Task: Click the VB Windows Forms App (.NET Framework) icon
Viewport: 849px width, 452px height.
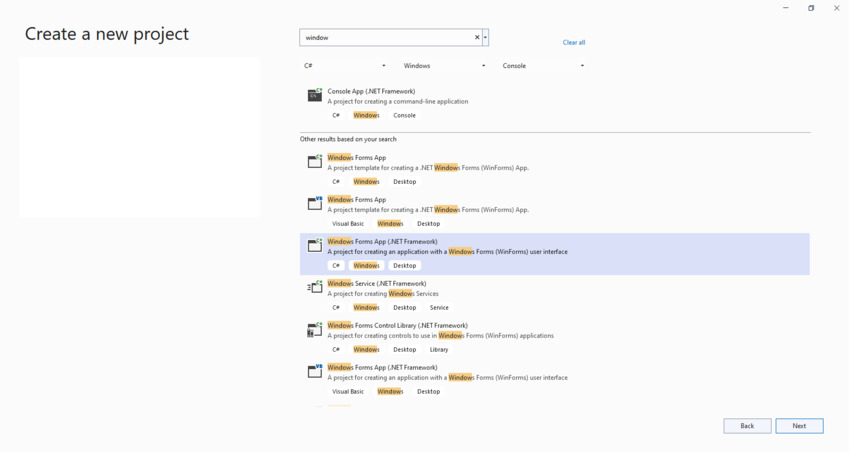Action: pos(315,371)
